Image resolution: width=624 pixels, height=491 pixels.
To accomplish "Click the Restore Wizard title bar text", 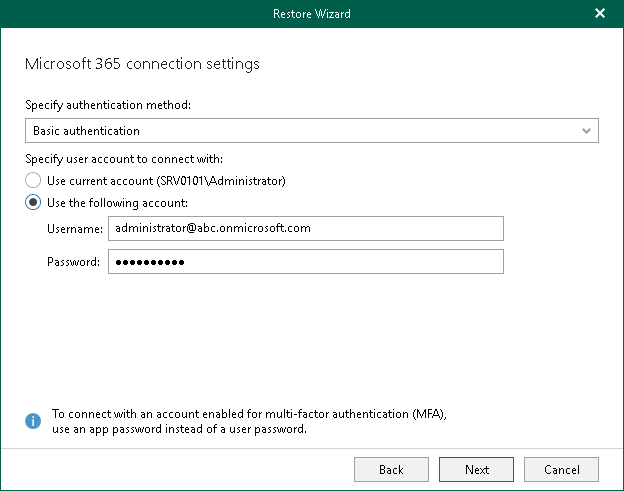I will pyautogui.click(x=312, y=14).
